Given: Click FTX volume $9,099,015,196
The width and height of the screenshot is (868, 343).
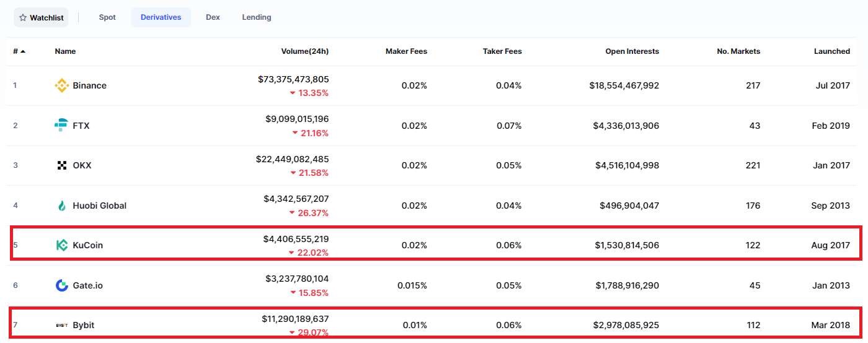Looking at the screenshot, I should tap(297, 119).
